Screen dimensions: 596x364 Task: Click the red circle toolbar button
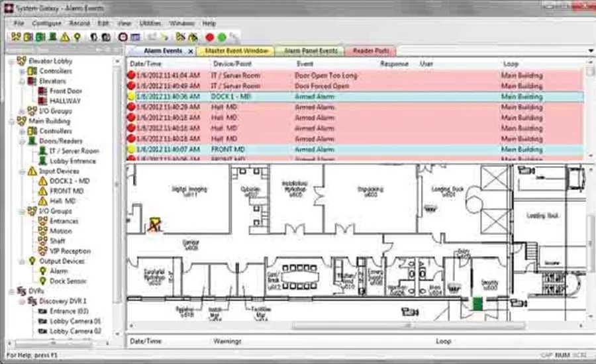tap(210, 37)
